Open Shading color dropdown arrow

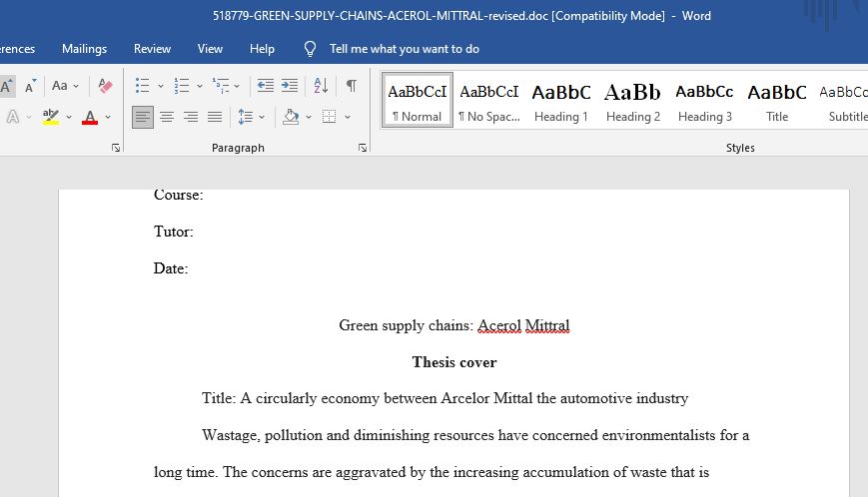[x=309, y=117]
